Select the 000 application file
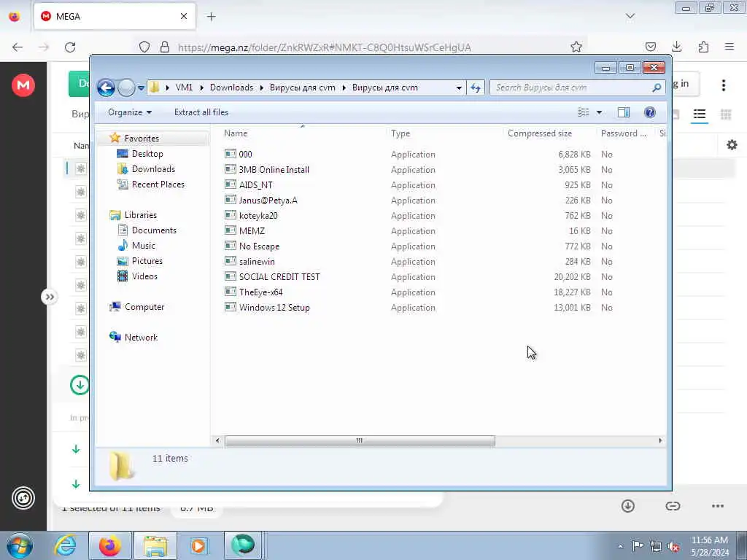 coord(245,154)
